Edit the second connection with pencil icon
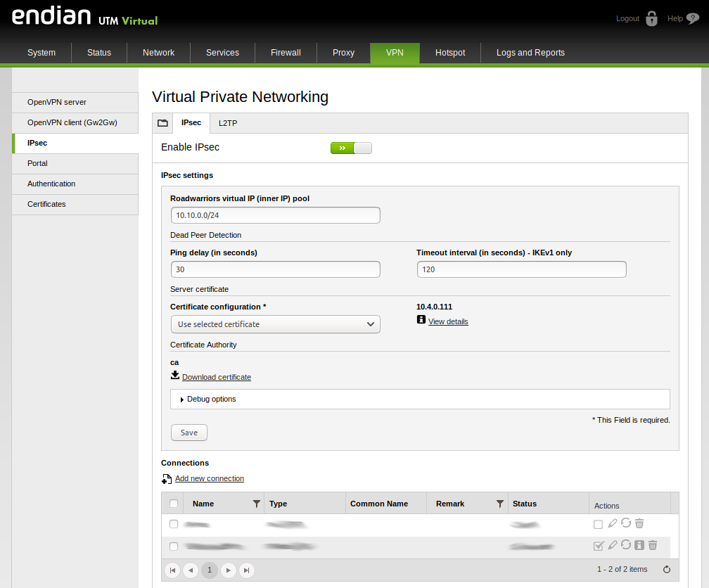Screen dimensions: 709x588 [612, 545]
